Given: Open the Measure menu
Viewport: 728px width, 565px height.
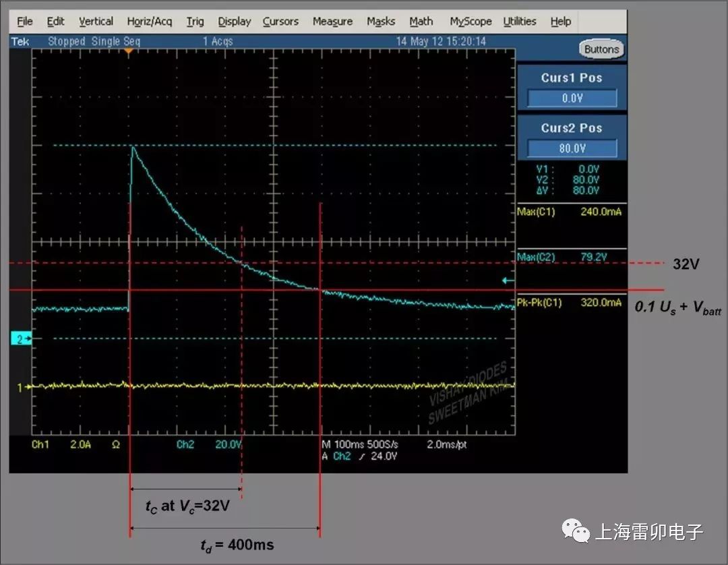Looking at the screenshot, I should coord(332,22).
